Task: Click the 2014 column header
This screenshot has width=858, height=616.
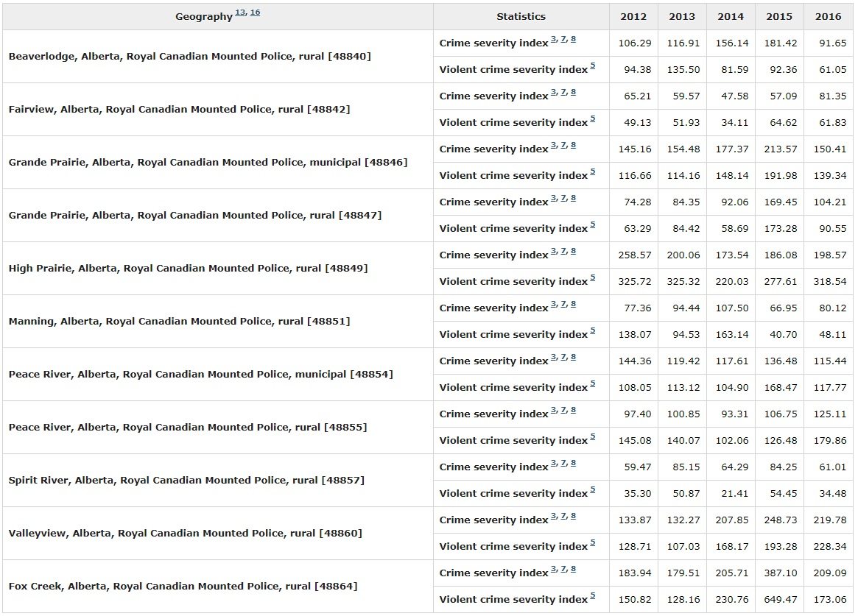Action: [731, 16]
